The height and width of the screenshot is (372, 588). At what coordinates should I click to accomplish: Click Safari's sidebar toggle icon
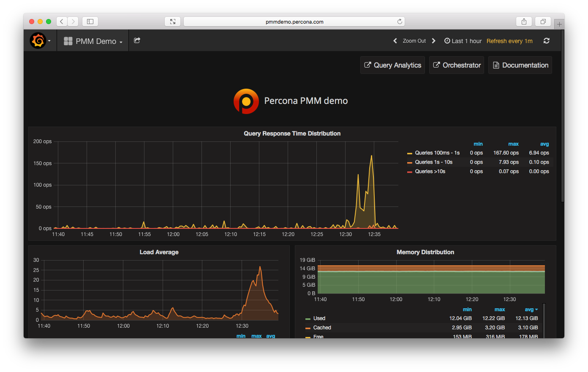tap(90, 22)
